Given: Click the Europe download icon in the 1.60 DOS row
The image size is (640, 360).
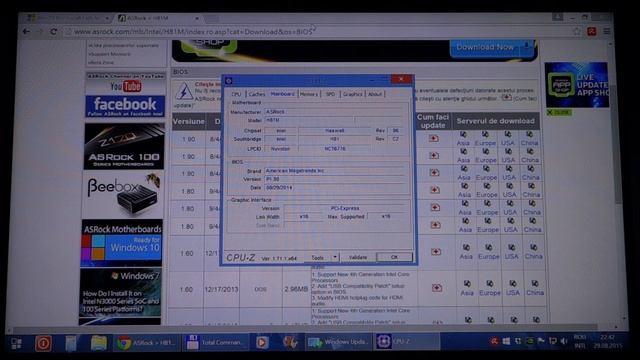Looking at the screenshot, I should click(x=490, y=284).
